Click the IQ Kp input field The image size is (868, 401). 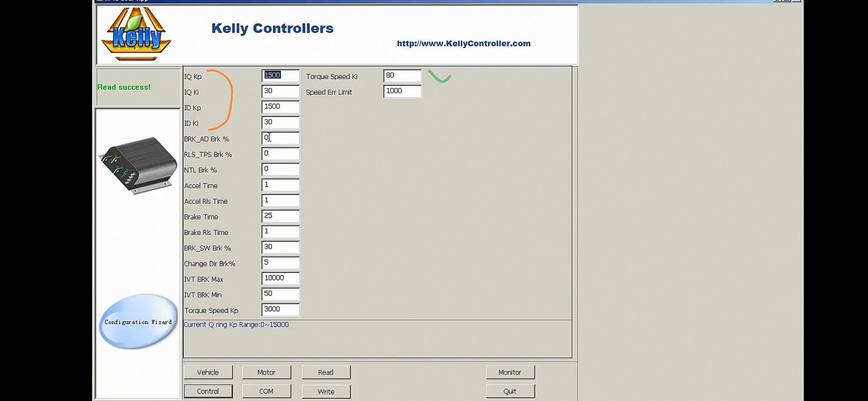point(280,76)
